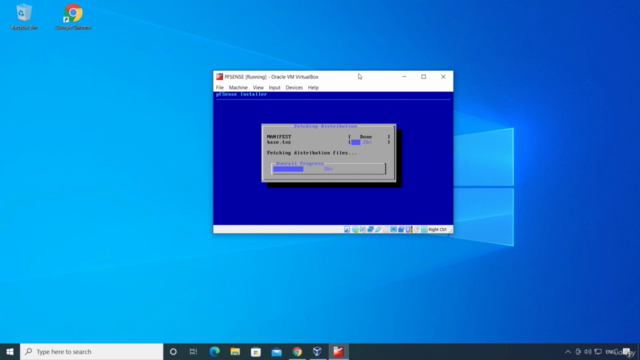
Task: Open Cortana from the taskbar
Action: [x=173, y=351]
